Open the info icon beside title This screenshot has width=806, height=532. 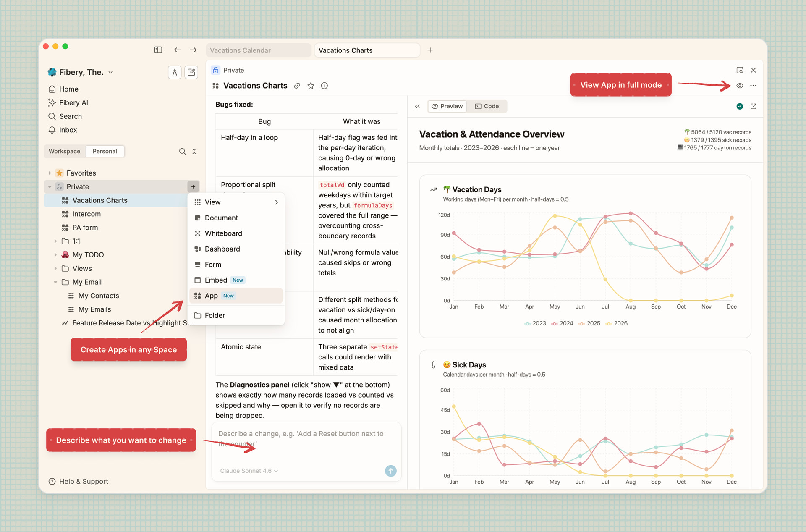[324, 86]
